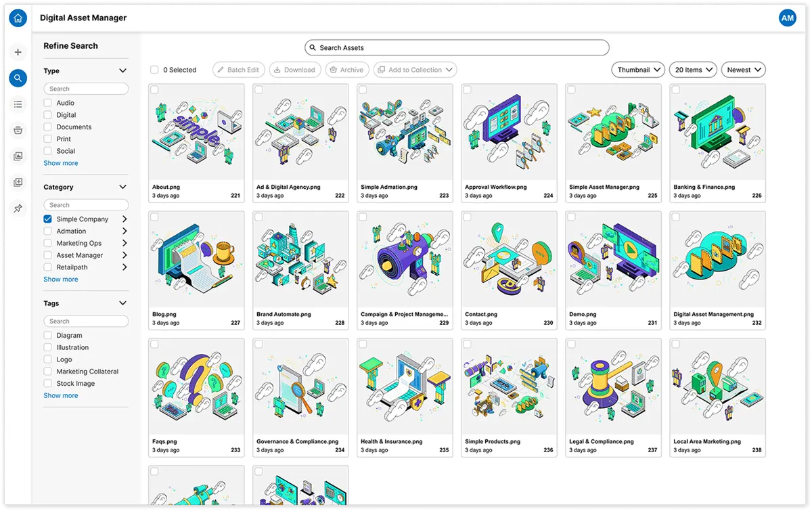Check the Documents type filter

[48, 127]
